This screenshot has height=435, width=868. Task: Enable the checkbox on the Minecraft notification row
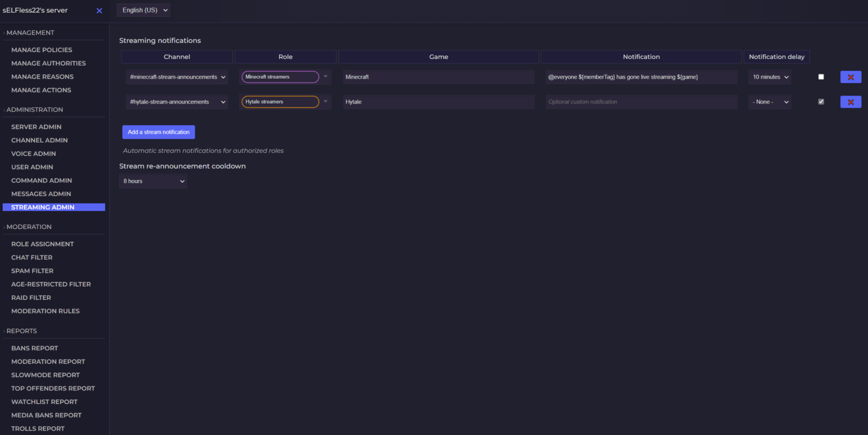pyautogui.click(x=821, y=76)
